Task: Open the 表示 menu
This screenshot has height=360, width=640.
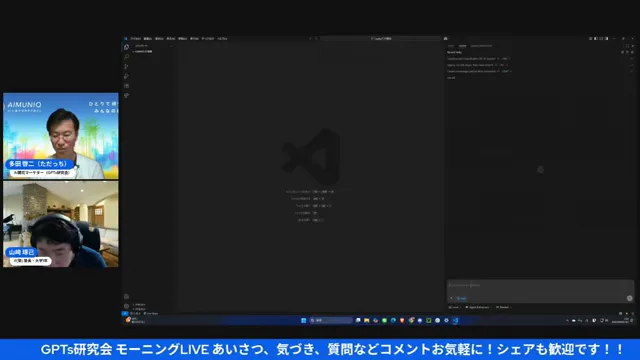Action: tap(171, 38)
